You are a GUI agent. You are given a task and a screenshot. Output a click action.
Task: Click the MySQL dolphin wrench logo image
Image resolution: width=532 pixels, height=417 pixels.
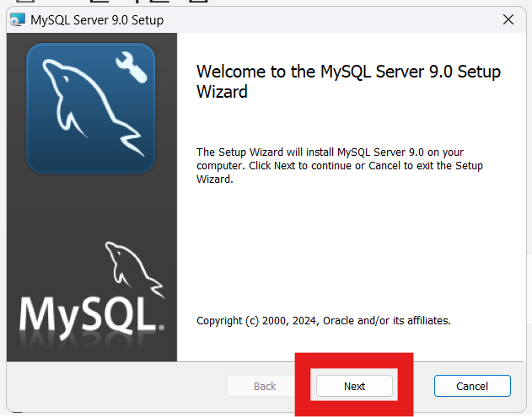[x=91, y=108]
